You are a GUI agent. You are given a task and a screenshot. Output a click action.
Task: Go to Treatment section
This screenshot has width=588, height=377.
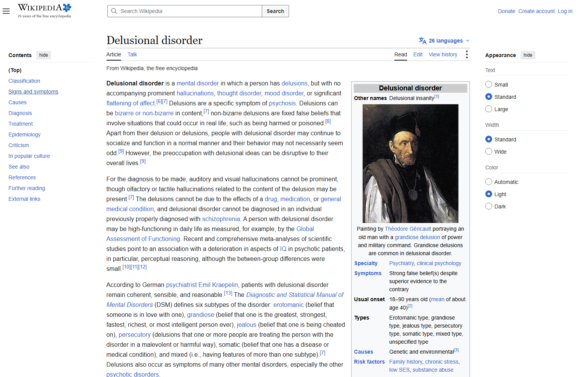pos(21,124)
